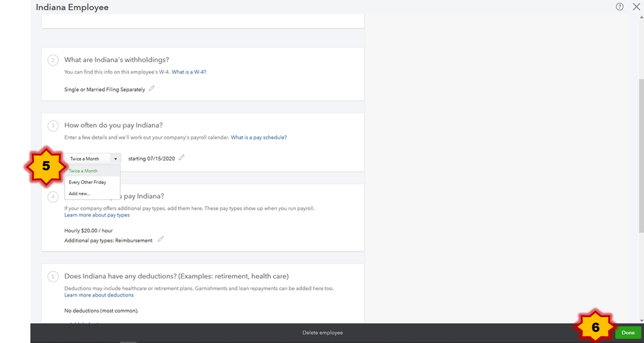The width and height of the screenshot is (644, 343).
Task: Click the page vertical scrollbar
Action: pos(641,156)
